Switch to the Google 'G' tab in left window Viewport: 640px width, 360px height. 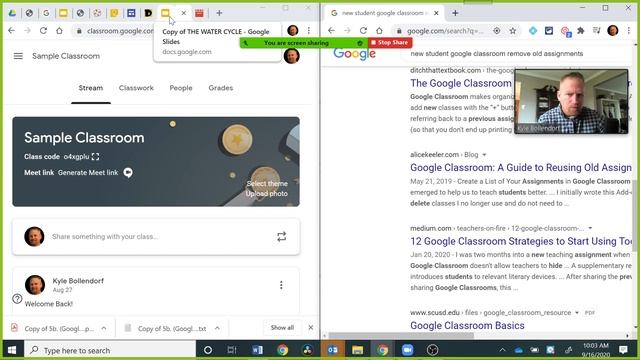coord(46,13)
